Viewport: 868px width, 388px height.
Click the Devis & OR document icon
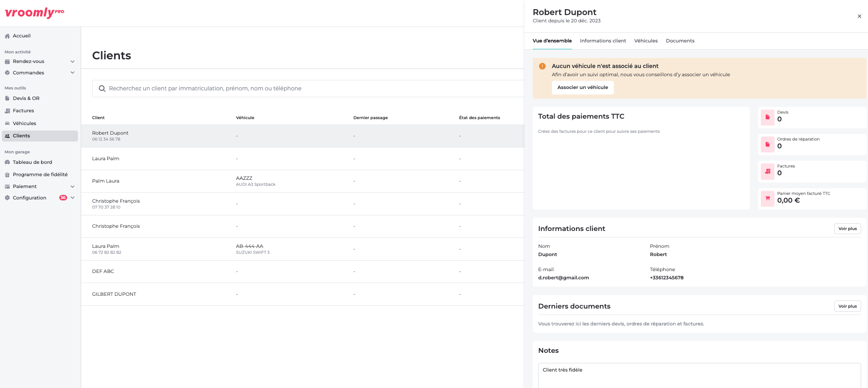pyautogui.click(x=7, y=99)
